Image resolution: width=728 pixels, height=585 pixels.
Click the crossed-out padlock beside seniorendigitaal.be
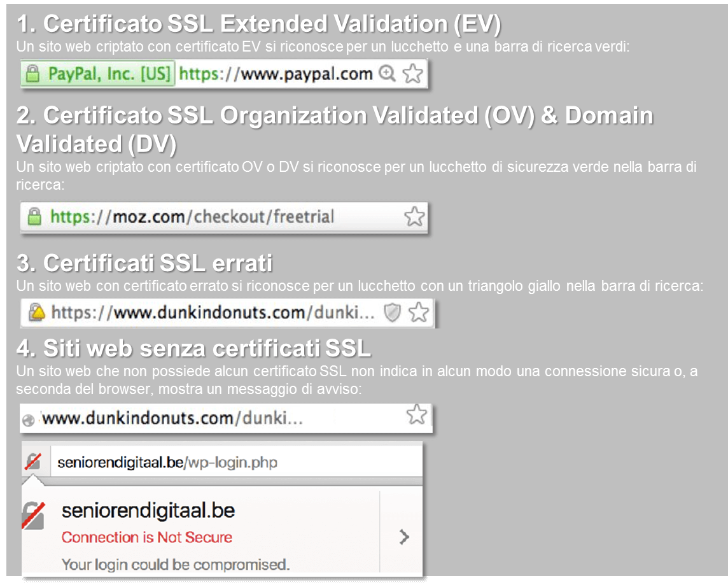[x=34, y=462]
